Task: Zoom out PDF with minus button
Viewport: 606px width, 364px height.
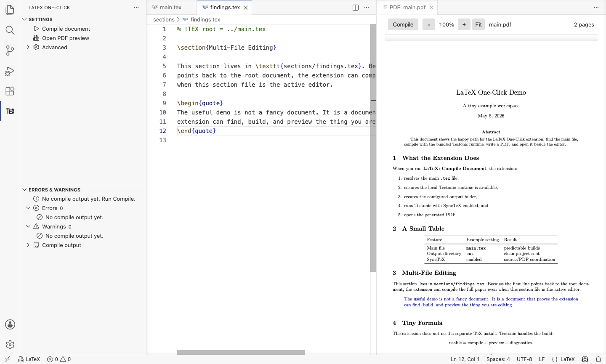Action: point(429,24)
